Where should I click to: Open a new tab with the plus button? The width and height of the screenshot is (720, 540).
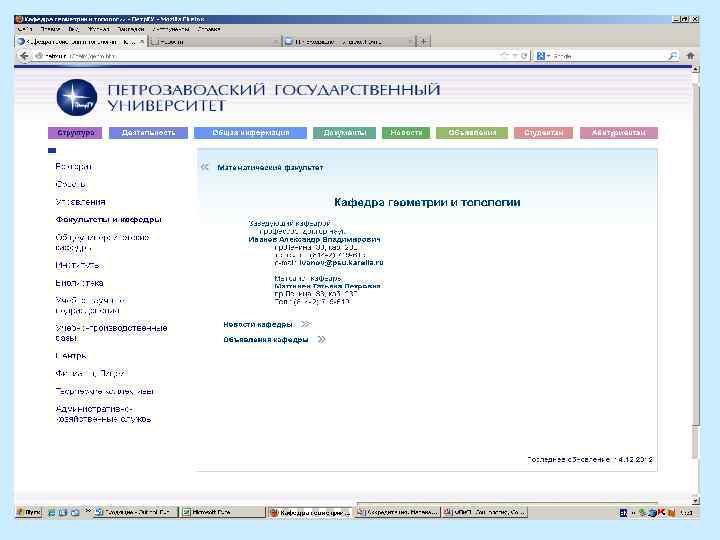423,41
